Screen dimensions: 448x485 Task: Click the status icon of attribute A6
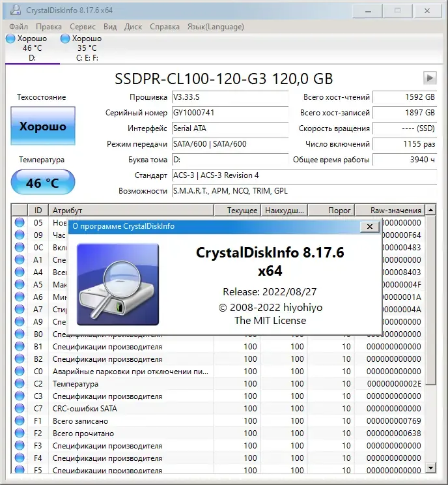tap(20, 297)
